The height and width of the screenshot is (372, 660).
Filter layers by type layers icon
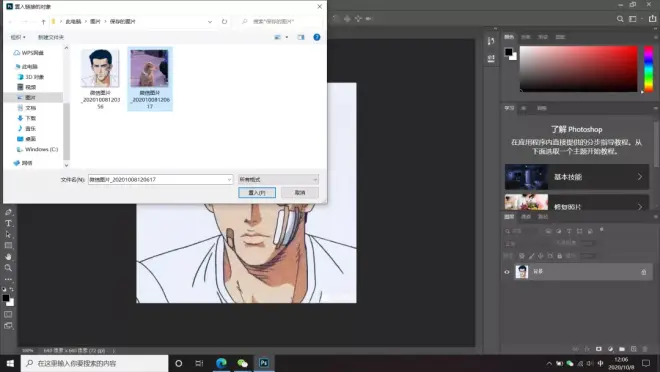coord(569,231)
